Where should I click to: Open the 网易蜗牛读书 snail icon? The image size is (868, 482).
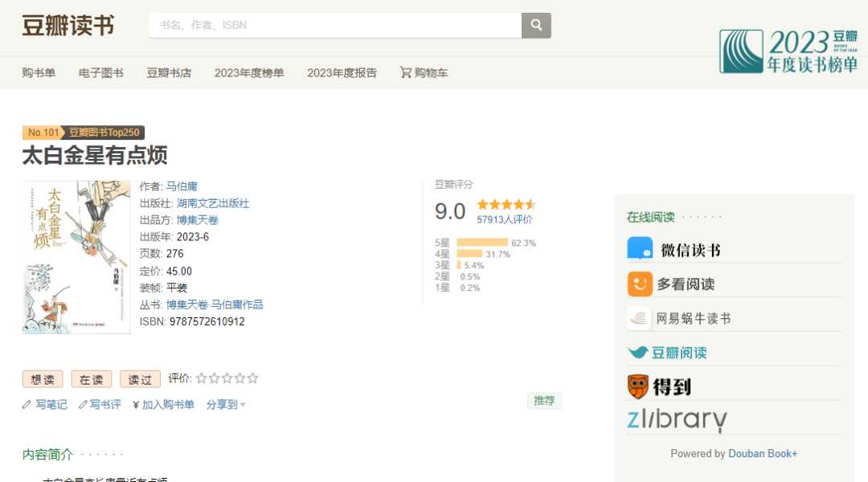(x=638, y=318)
